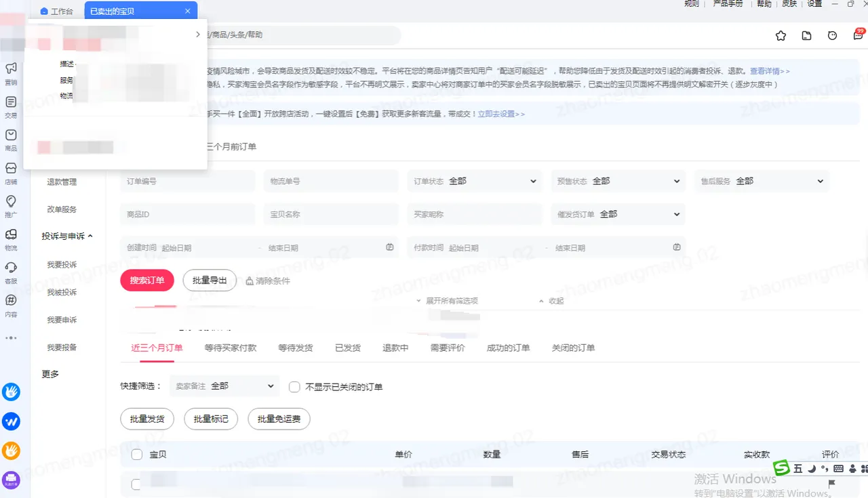Open the 营销 panel in the left sidebar
This screenshot has width=868, height=498.
10,70
